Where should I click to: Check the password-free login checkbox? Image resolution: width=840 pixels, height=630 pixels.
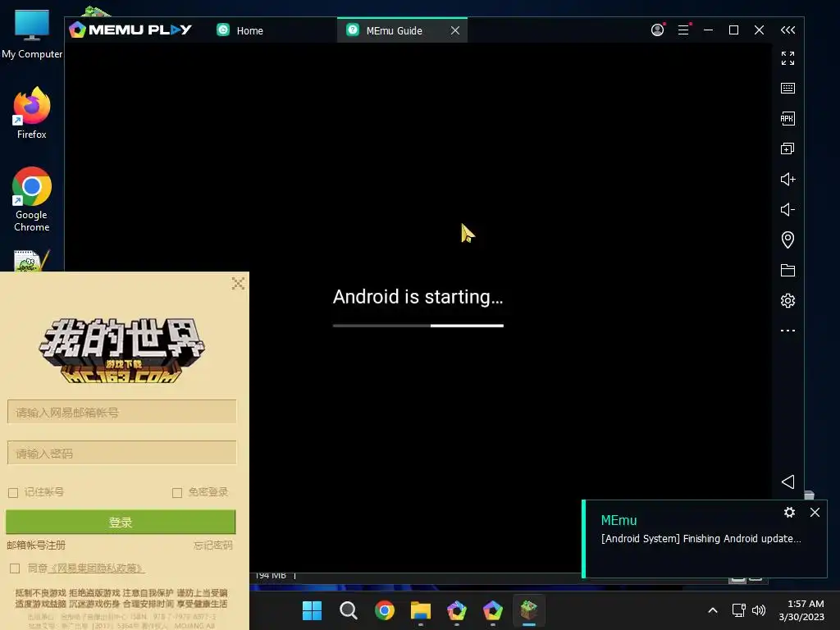tap(177, 492)
